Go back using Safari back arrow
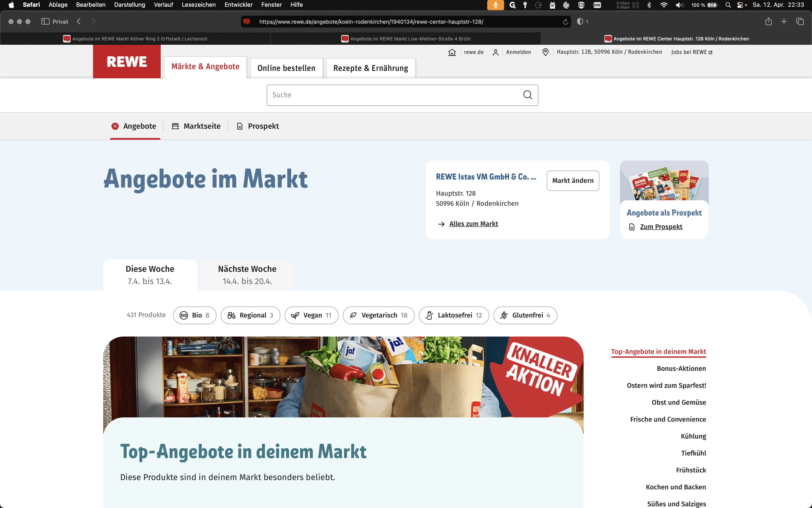 78,22
